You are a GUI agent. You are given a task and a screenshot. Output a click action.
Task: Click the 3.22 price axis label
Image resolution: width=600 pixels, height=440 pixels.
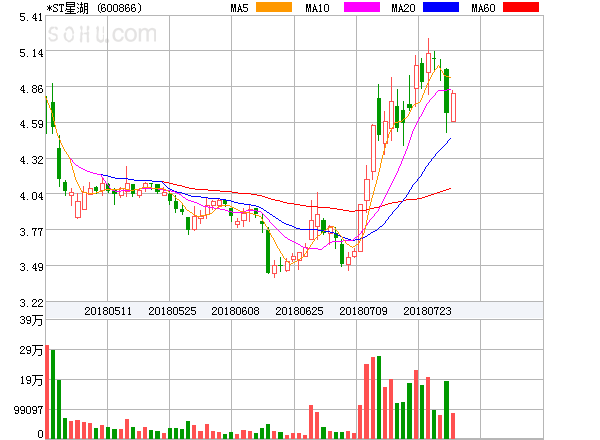pos(31,303)
